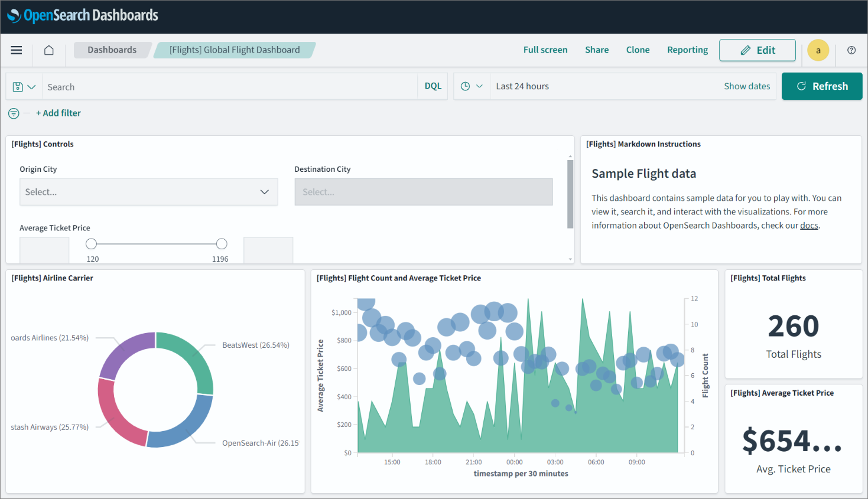Click the Destination City select box
This screenshot has height=499, width=868.
424,192
